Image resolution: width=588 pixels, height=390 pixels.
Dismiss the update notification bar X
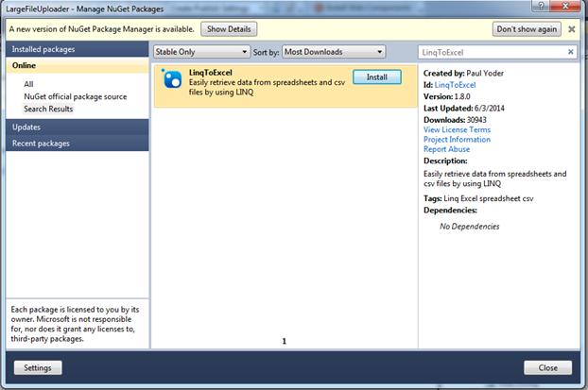pyautogui.click(x=572, y=29)
